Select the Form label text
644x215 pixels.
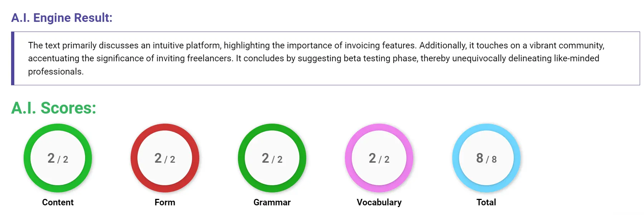point(165,202)
